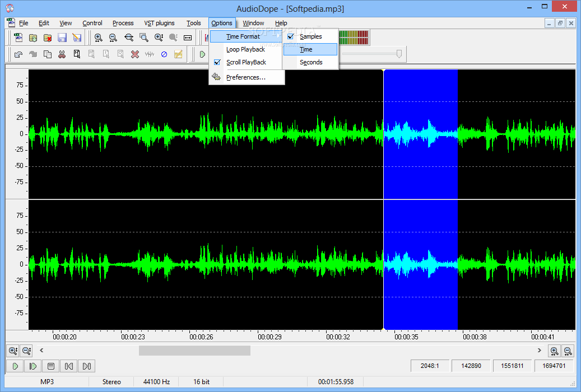581x392 pixels.
Task: Zoom in horizontally using the toolbar magnifier
Action: pyautogui.click(x=98, y=38)
